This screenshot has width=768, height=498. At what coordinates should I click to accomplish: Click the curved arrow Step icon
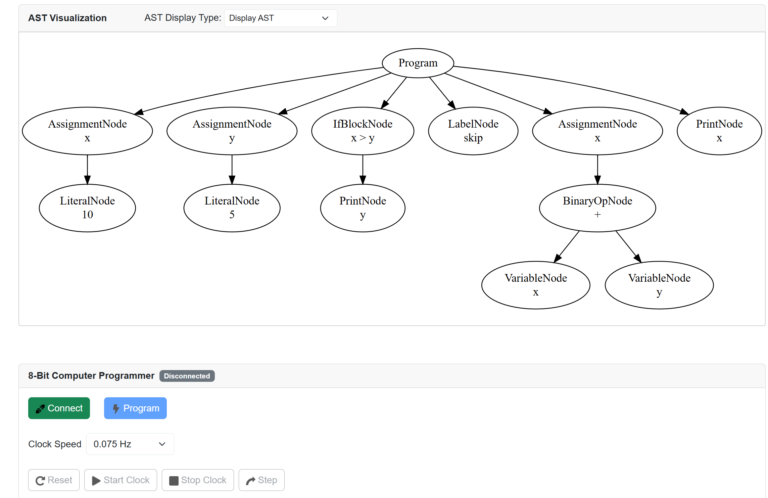pos(250,481)
